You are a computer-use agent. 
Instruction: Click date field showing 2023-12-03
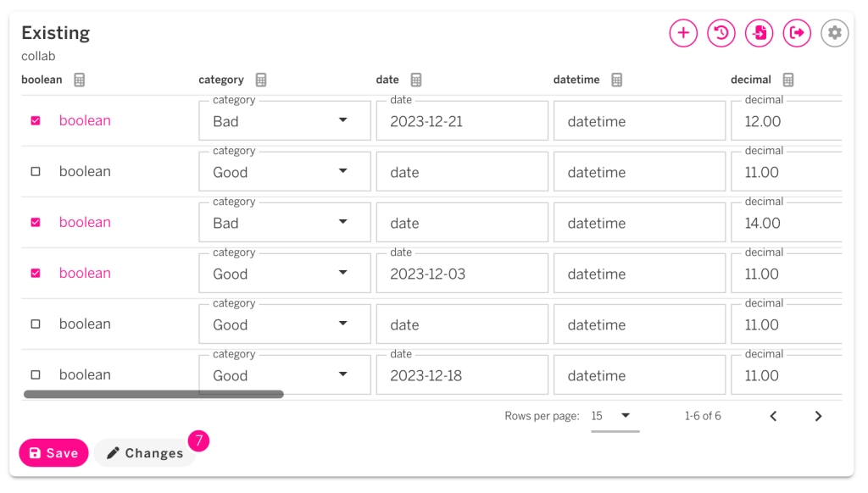462,274
